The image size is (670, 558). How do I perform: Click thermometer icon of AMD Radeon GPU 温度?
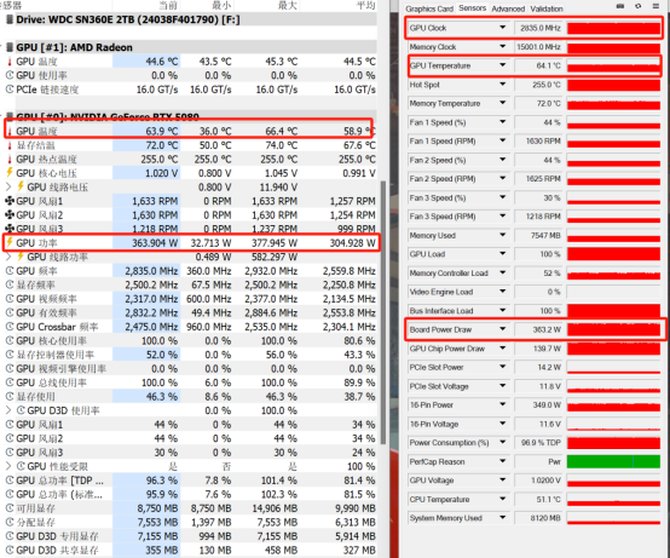click(x=9, y=62)
